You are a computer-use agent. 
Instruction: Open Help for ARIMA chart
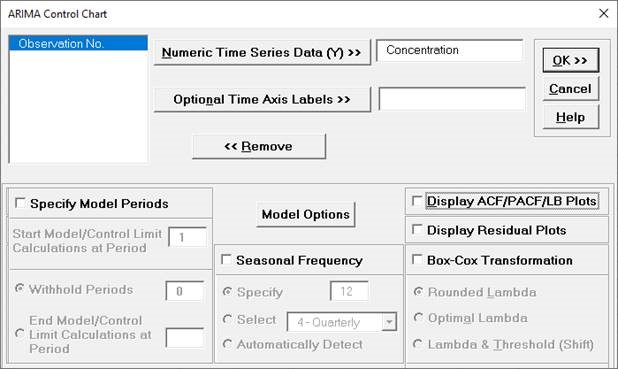(570, 117)
